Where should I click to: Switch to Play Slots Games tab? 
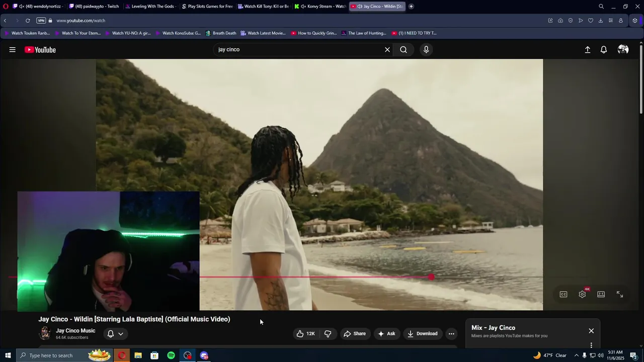tap(207, 7)
